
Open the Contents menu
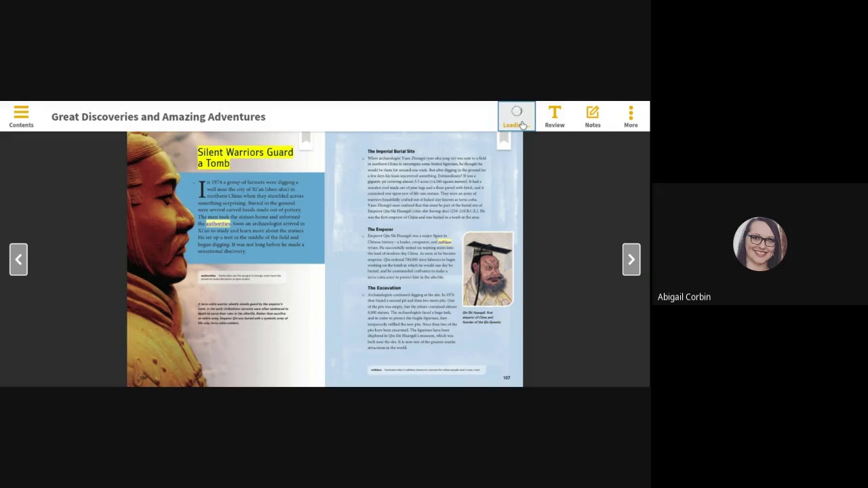[x=21, y=117]
